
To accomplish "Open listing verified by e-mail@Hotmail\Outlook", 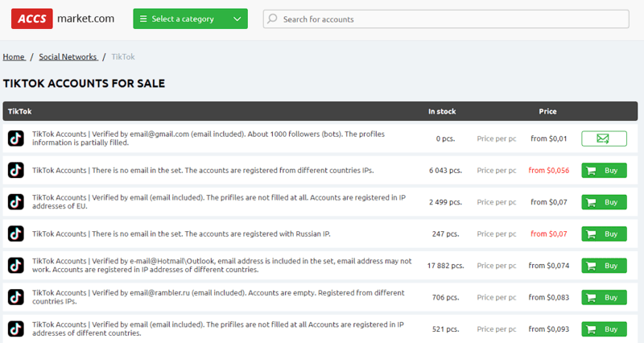I will pyautogui.click(x=222, y=266).
